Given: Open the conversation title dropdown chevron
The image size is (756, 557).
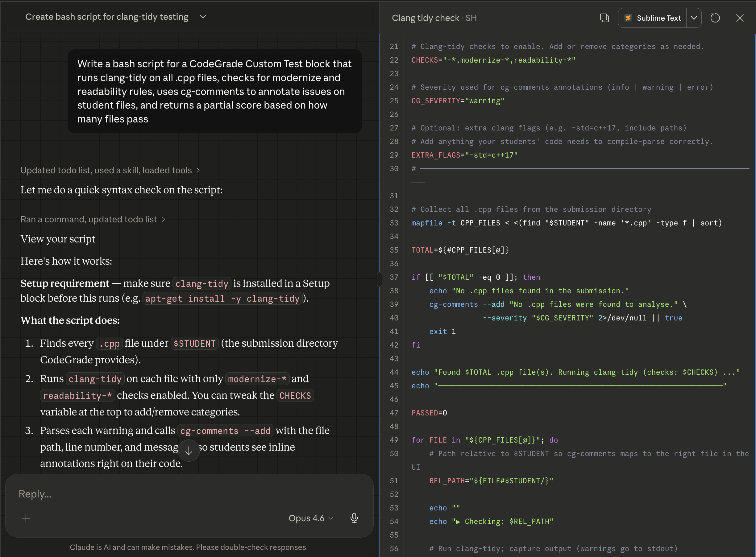Looking at the screenshot, I should 203,17.
